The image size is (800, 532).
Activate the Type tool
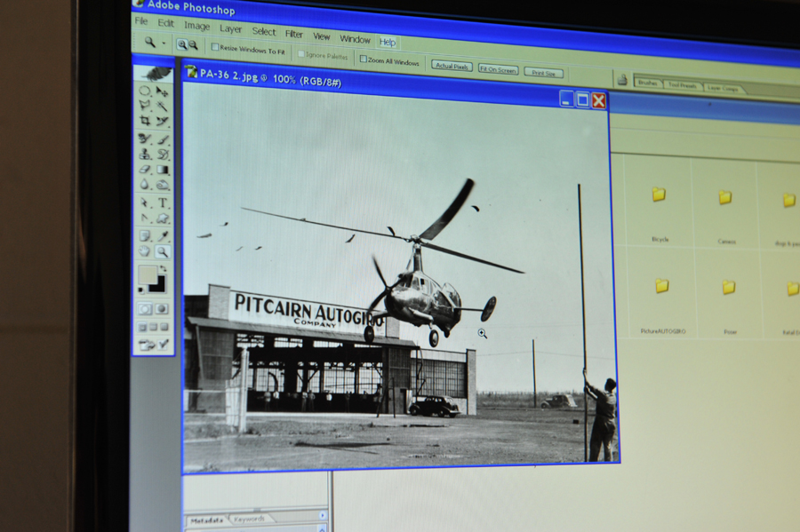click(x=164, y=203)
